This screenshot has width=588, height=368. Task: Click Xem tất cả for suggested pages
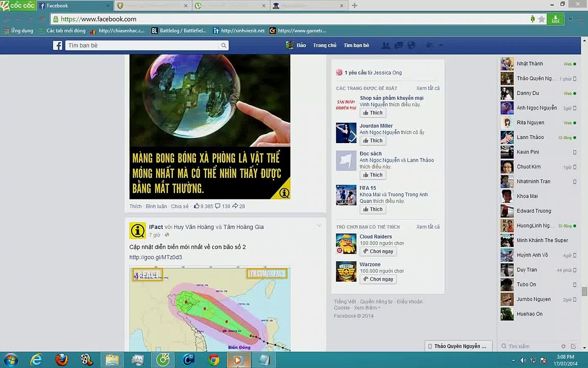tap(428, 88)
